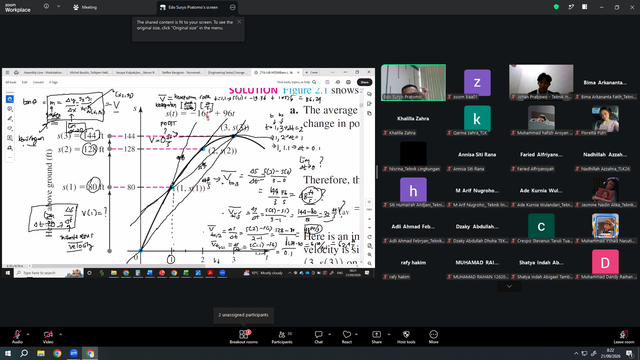
Task: Switch to the Assembly Line document tab
Action: point(44,72)
